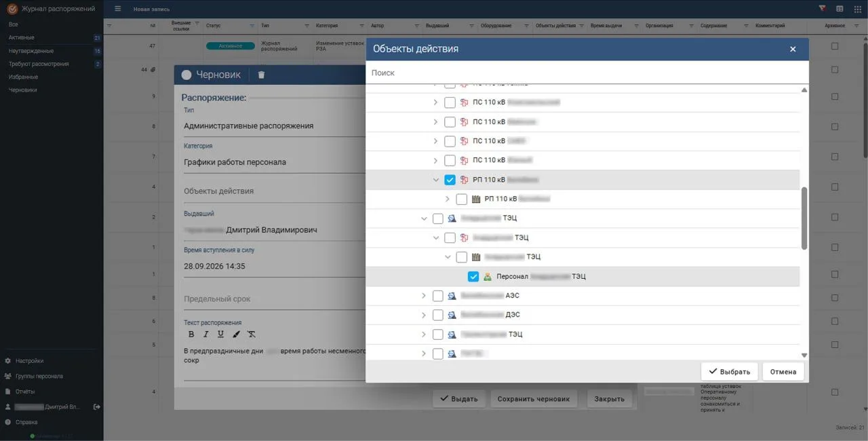Click the logout icon beside the user name

[x=97, y=407]
